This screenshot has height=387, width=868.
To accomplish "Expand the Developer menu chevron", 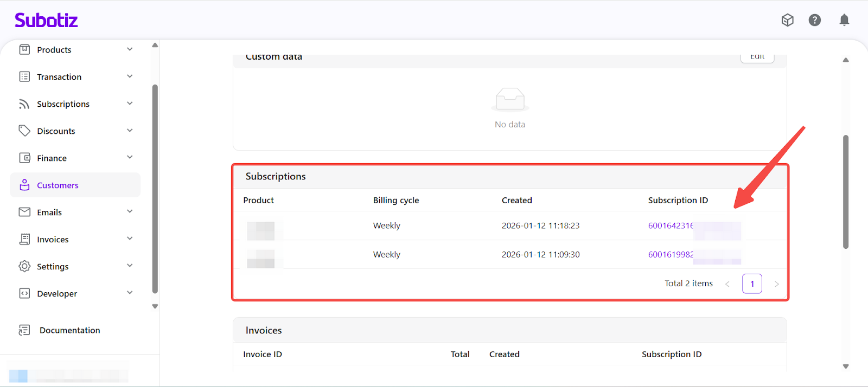I will coord(130,293).
